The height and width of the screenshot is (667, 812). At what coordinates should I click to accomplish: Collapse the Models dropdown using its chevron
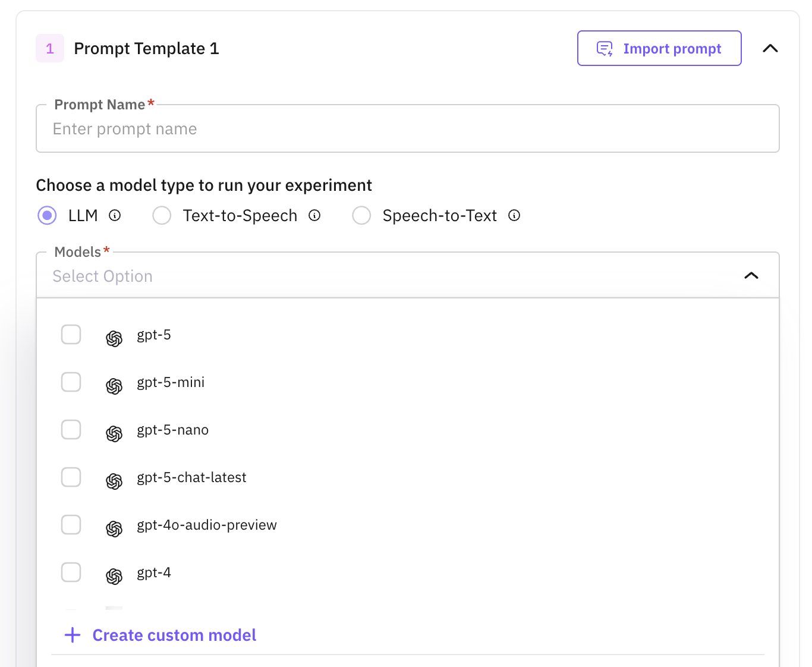[751, 275]
